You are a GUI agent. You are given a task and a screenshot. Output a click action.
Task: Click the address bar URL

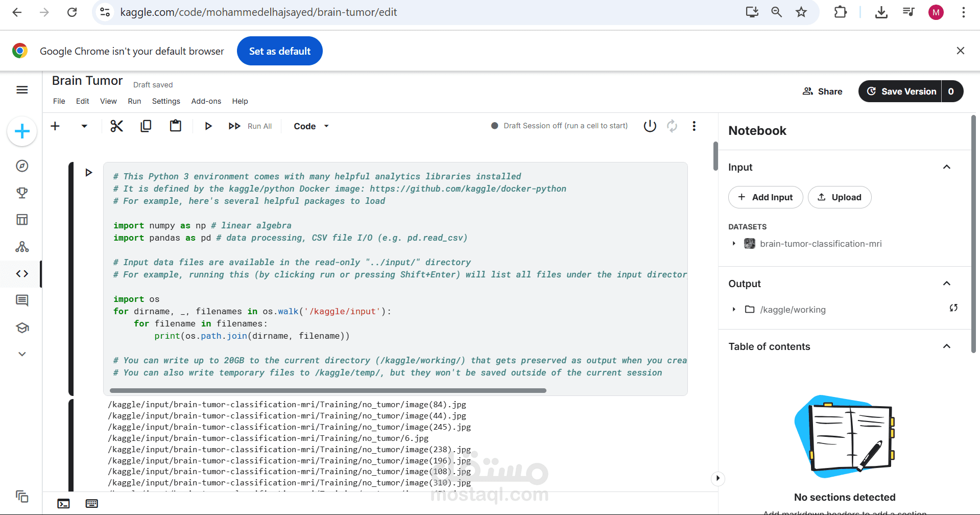(258, 12)
